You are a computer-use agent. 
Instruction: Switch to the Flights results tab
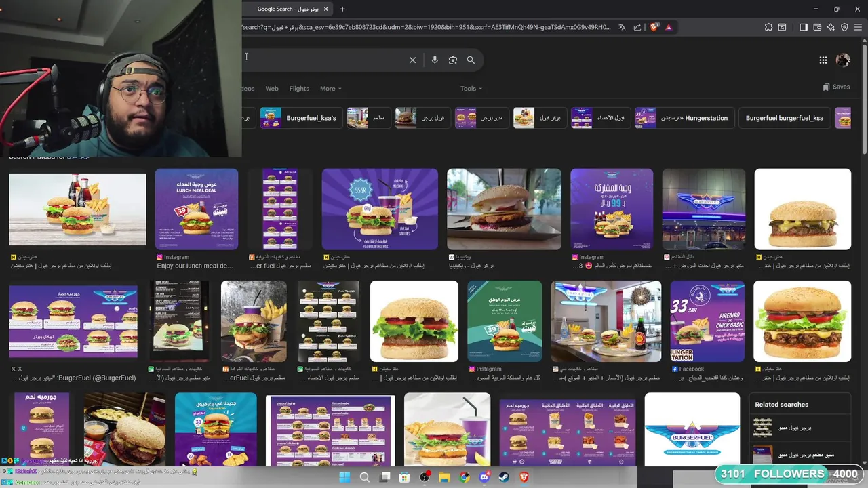299,89
